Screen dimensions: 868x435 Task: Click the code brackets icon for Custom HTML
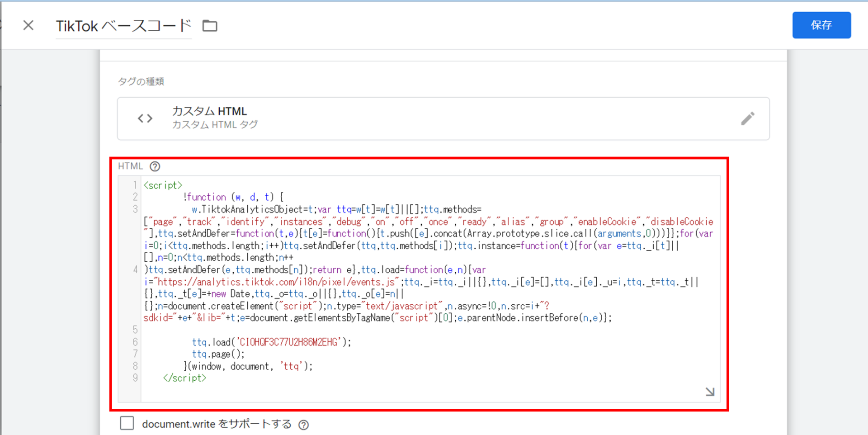145,118
